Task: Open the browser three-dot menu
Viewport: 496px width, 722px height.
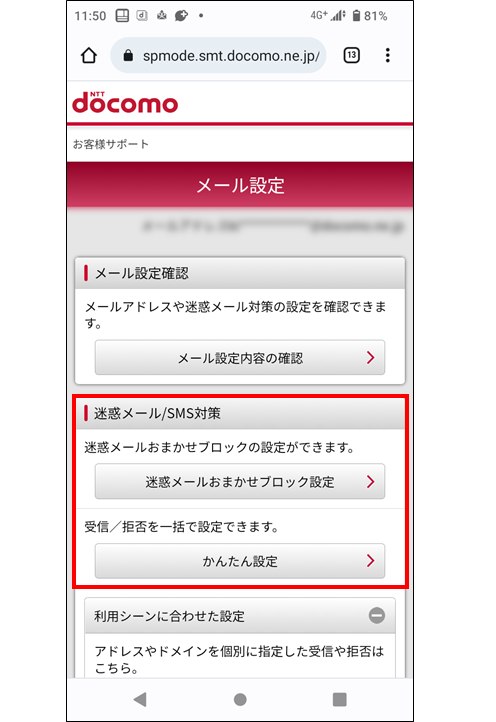Action: [388, 55]
